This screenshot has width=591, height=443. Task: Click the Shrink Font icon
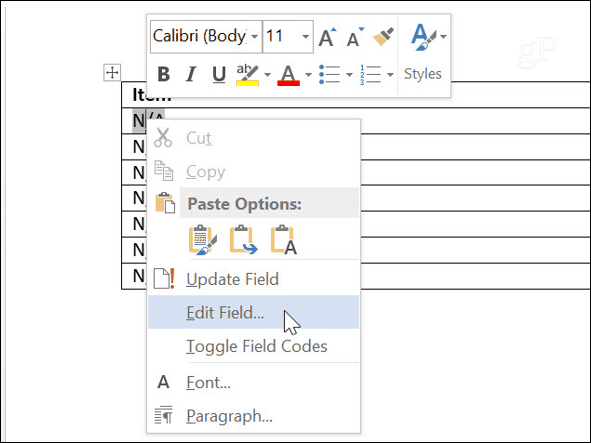[355, 37]
